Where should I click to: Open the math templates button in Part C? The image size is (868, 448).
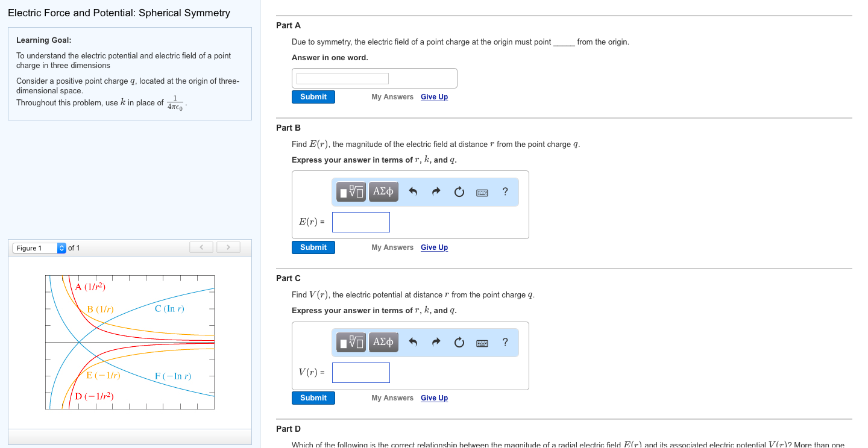point(351,342)
